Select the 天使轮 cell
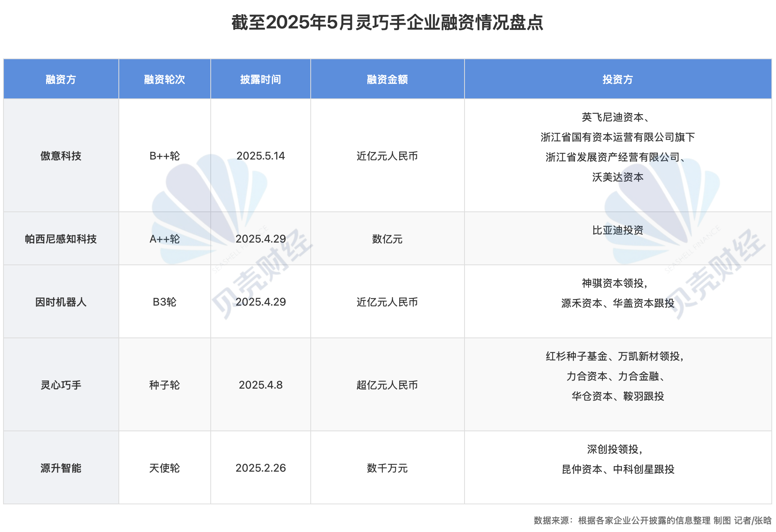Screen dimensions: 776x532 tap(165, 468)
